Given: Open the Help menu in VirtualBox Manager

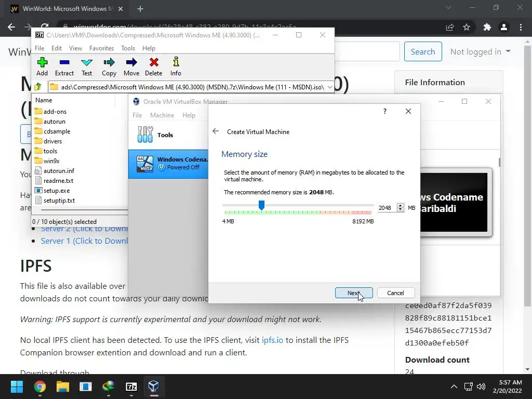Looking at the screenshot, I should click(x=189, y=115).
